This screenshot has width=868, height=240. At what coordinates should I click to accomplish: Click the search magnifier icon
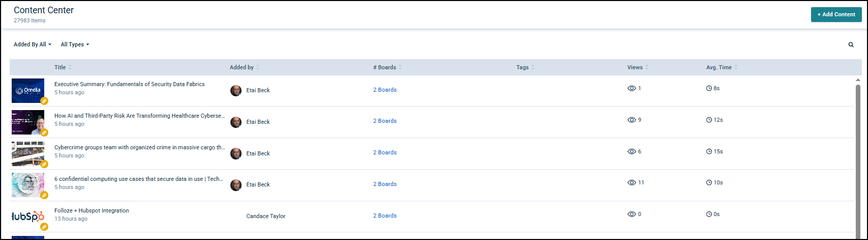pos(851,45)
